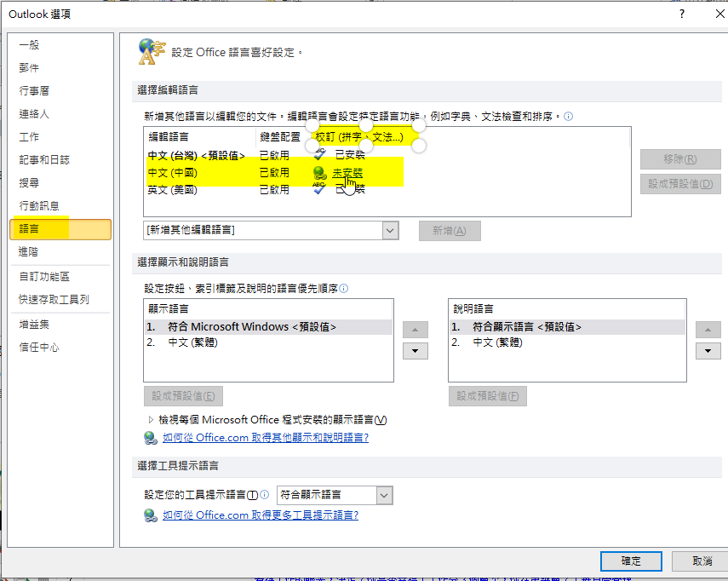Select editing language row 中文 (中國)

click(x=387, y=173)
